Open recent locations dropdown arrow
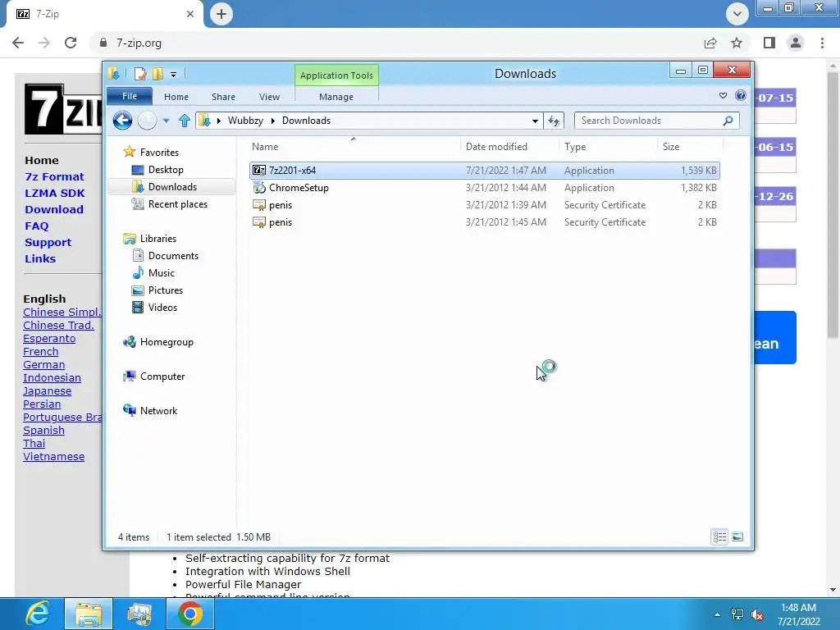 click(166, 121)
